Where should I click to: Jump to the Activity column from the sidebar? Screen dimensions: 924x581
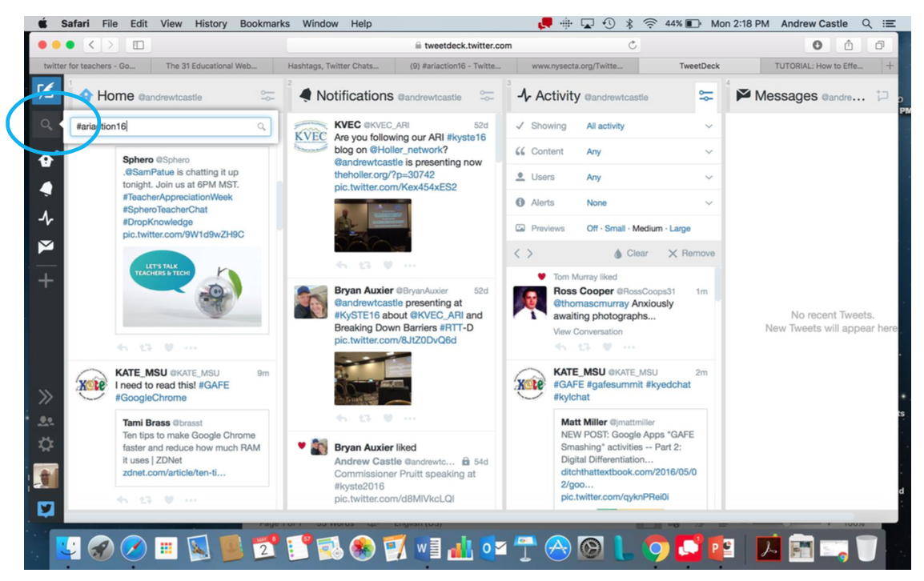click(46, 218)
